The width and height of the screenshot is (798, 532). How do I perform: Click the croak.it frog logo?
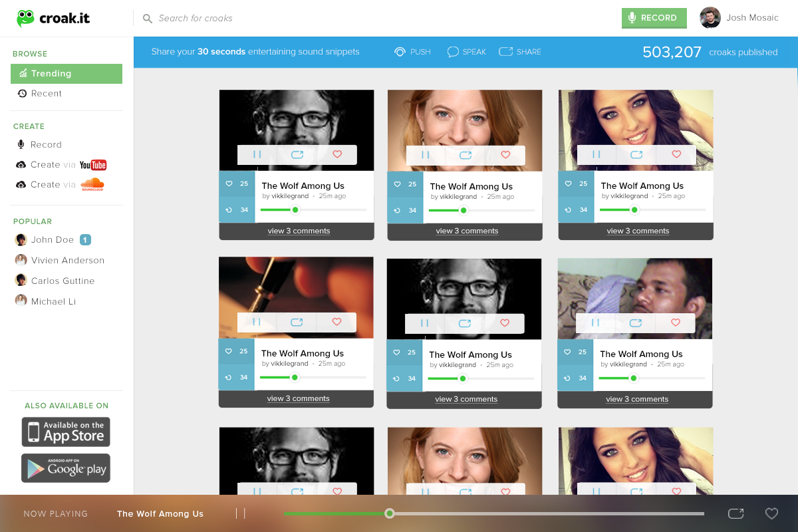pos(53,18)
